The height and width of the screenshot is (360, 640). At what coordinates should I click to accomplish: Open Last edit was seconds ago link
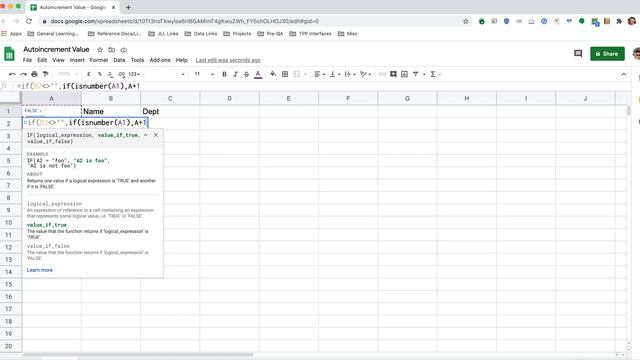tap(228, 60)
